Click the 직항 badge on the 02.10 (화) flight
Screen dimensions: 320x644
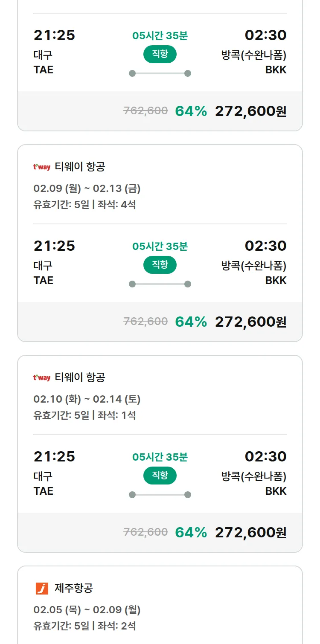point(160,476)
